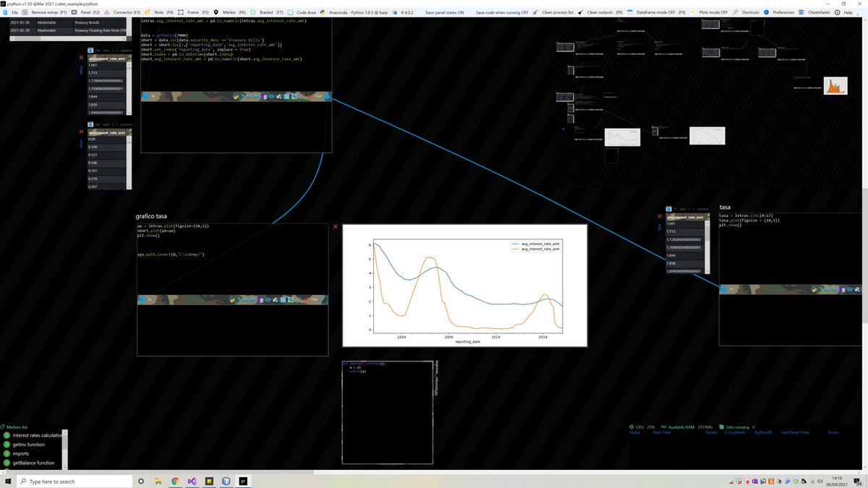Viewport: 868px width, 488px height.
Task: Go to Interest rates calculation marker
Action: pos(35,435)
